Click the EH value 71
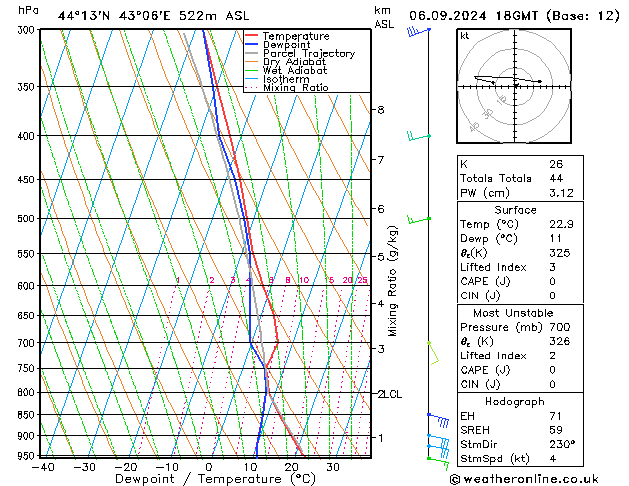Screen dimensions: 629x486 point(555,416)
